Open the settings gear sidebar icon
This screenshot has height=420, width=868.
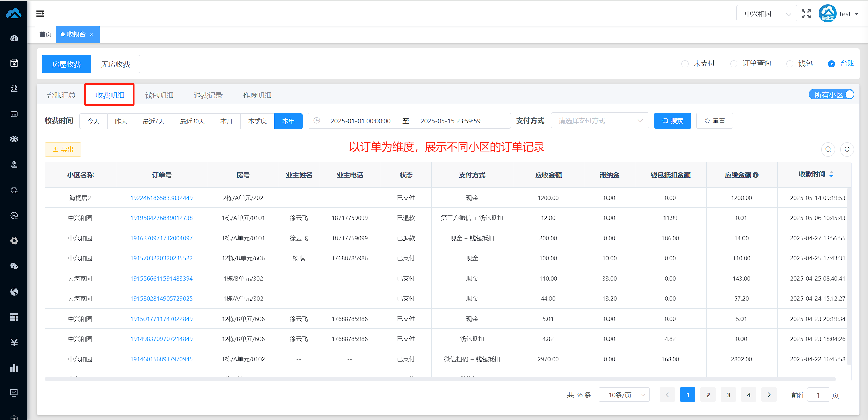[14, 241]
